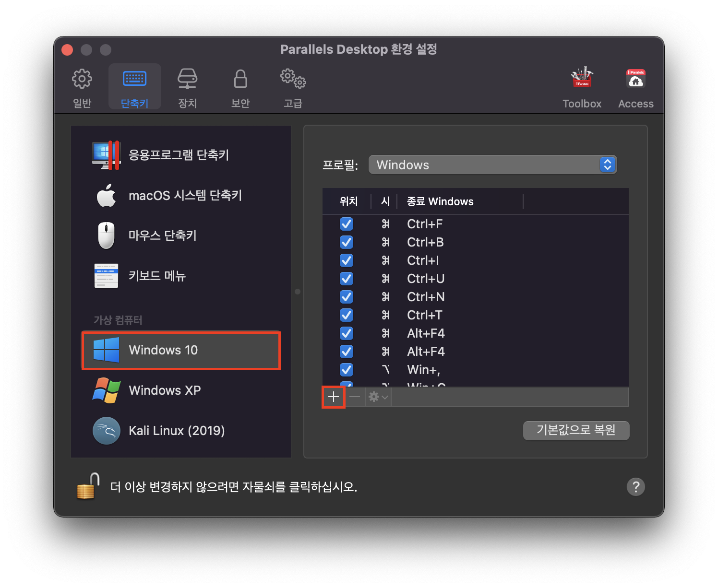The image size is (718, 588).
Task: Uncheck the Ctrl+I shortcut checkbox
Action: tap(347, 260)
